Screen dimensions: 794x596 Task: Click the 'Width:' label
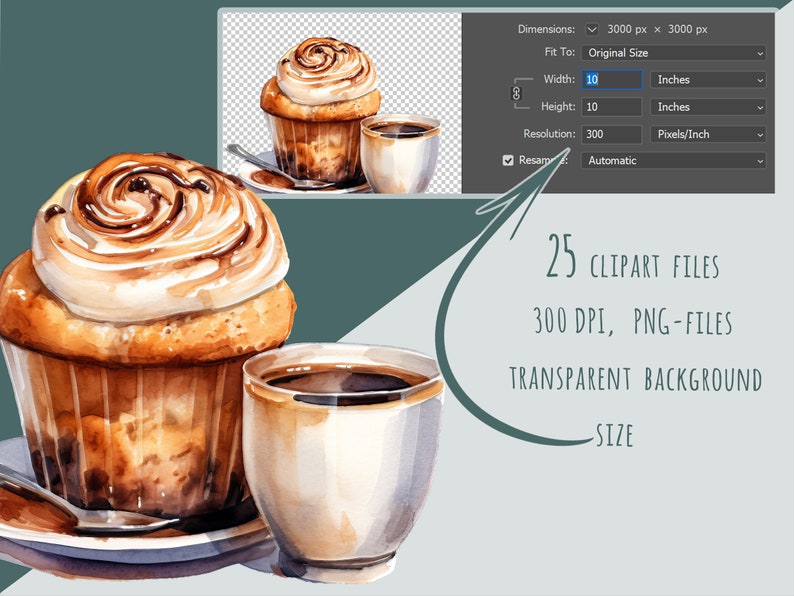(x=559, y=79)
